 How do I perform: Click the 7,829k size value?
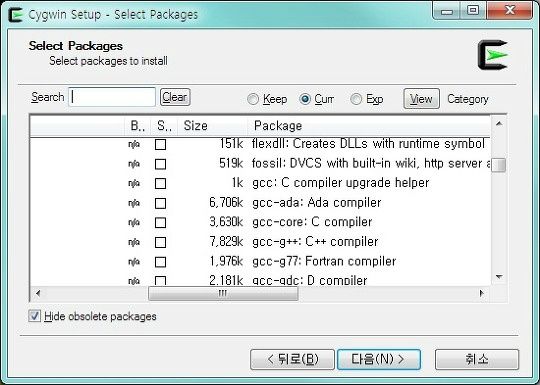(226, 242)
